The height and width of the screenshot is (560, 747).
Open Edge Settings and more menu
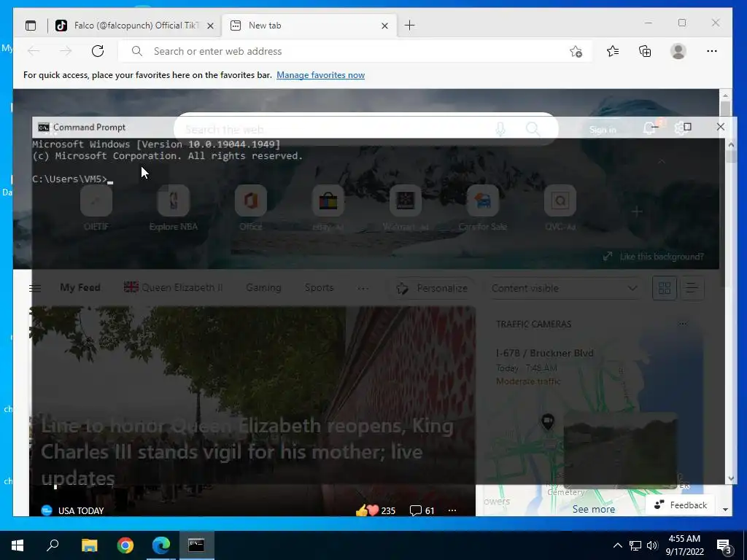click(x=712, y=51)
